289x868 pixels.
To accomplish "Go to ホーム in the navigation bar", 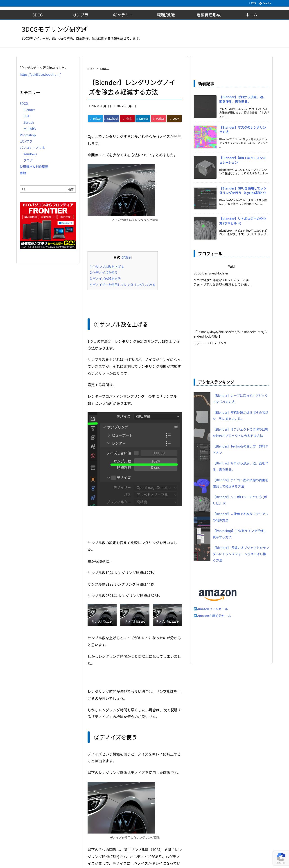I will 251,15.
